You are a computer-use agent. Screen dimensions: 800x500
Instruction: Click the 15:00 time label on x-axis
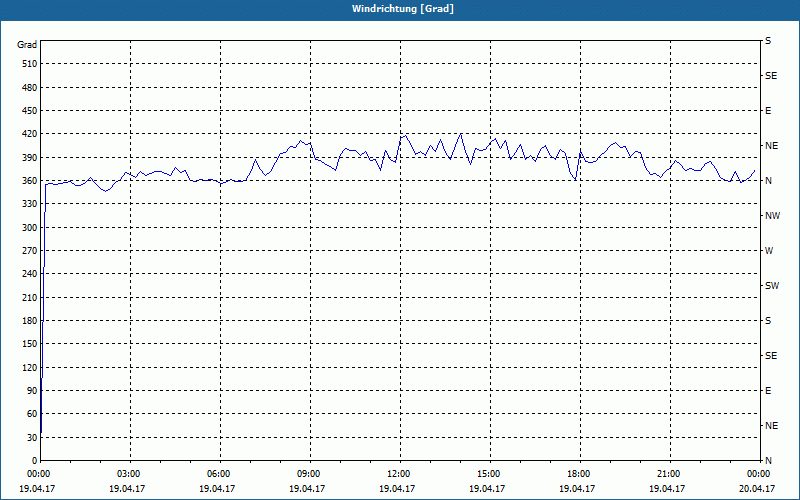coord(488,474)
